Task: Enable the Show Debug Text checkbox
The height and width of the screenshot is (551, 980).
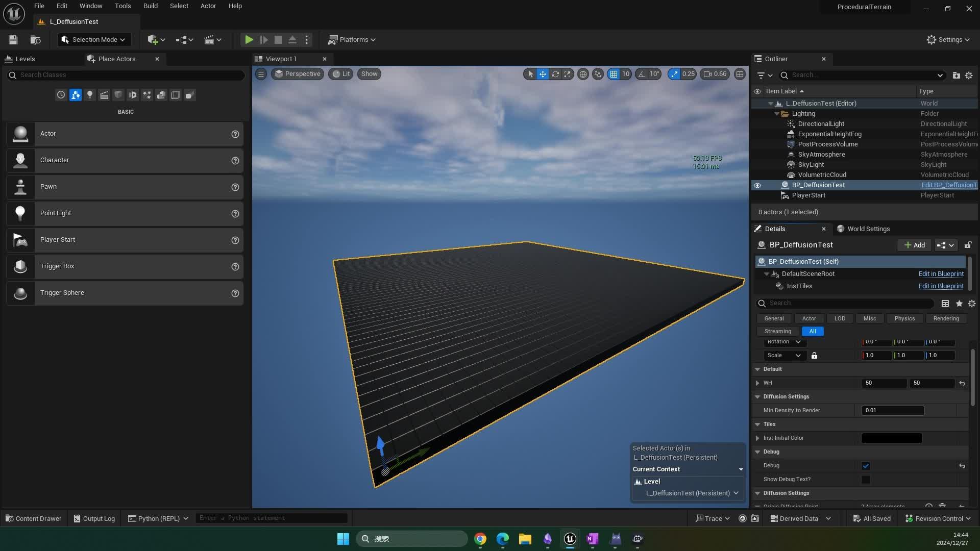Action: tap(866, 480)
